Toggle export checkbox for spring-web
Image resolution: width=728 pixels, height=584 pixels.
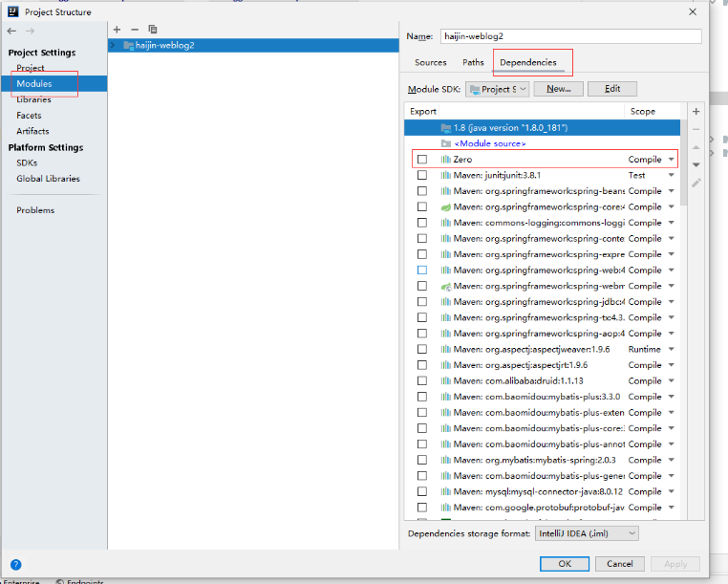(422, 270)
